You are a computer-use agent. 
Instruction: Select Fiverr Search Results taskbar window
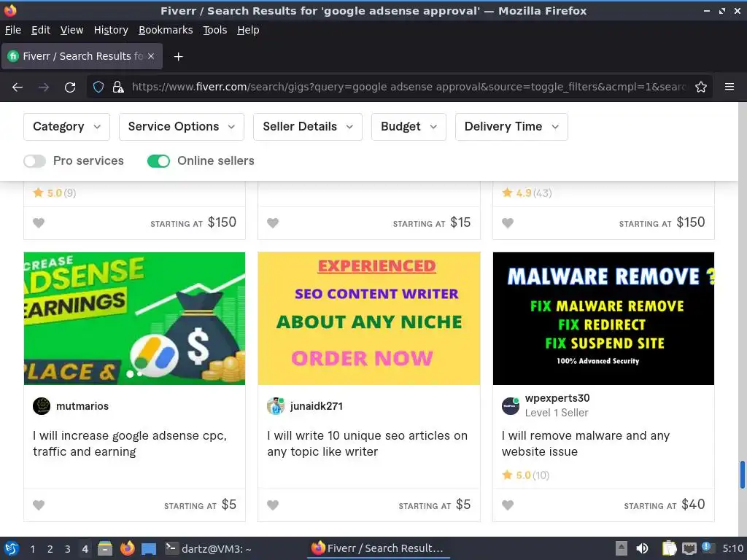378,548
